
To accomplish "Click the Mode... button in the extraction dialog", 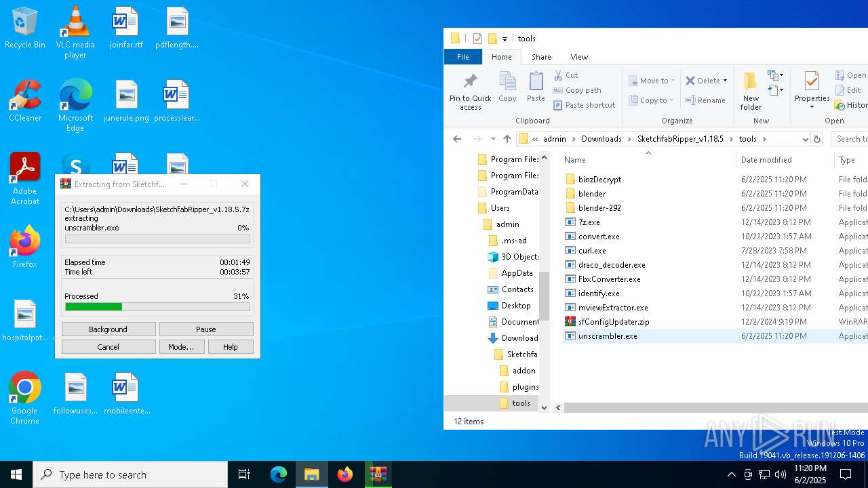I will click(180, 347).
